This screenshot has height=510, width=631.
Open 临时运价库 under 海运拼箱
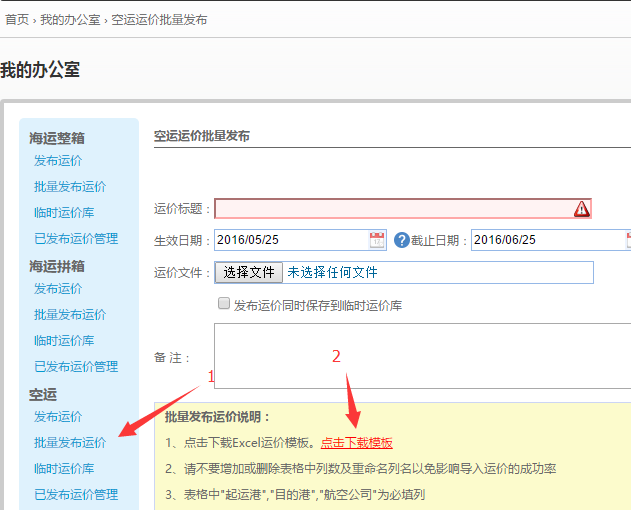point(64,341)
